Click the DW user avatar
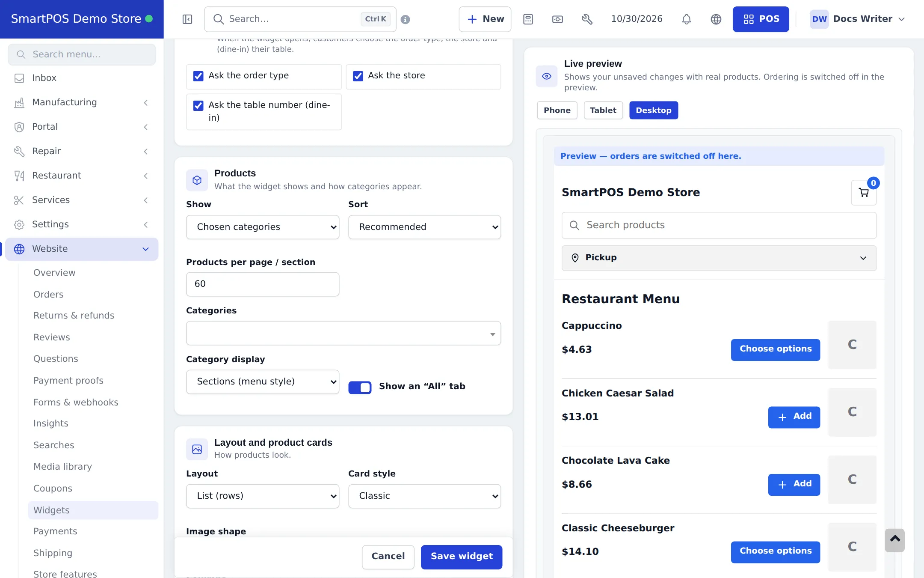Viewport: 924px width, 578px height. pyautogui.click(x=819, y=19)
